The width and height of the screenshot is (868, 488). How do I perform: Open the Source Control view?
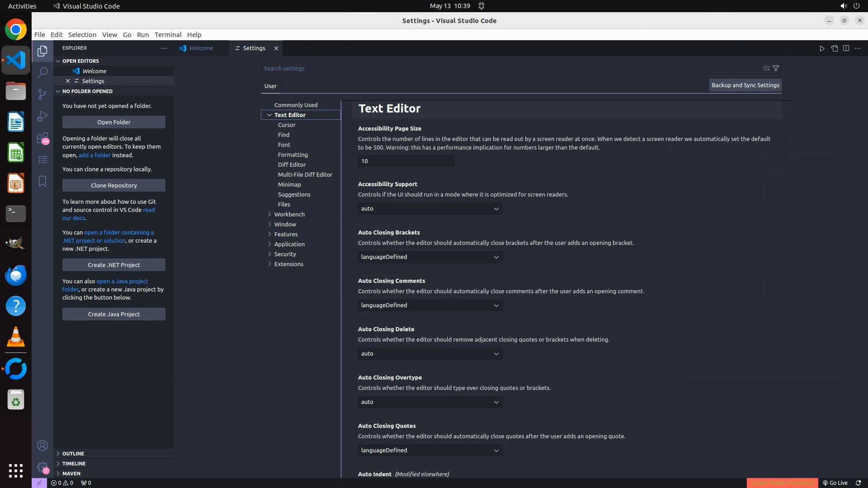(x=42, y=94)
